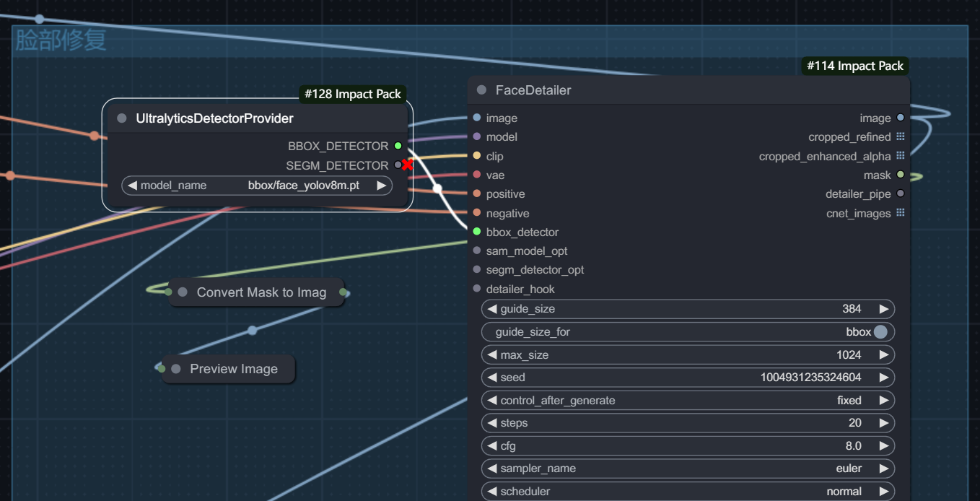
Task: Decrease steps with the left arrow
Action: pyautogui.click(x=492, y=423)
